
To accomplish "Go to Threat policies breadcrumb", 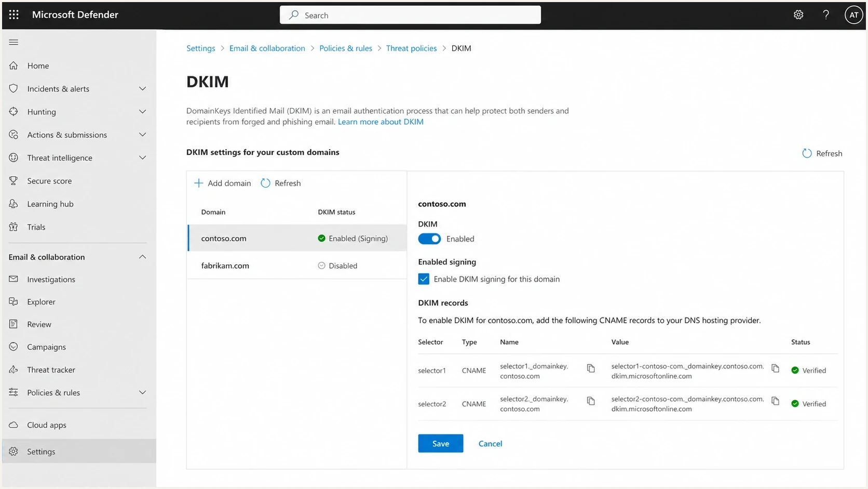I will coord(411,48).
